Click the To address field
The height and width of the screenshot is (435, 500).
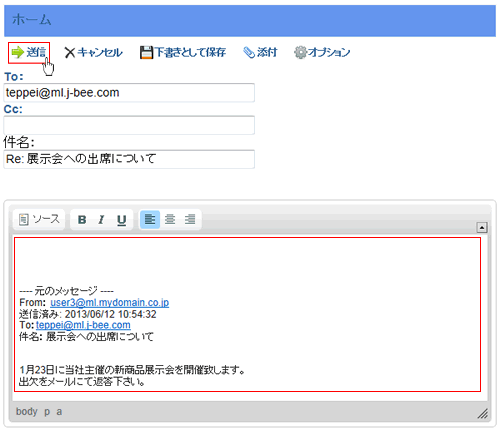[x=129, y=93]
